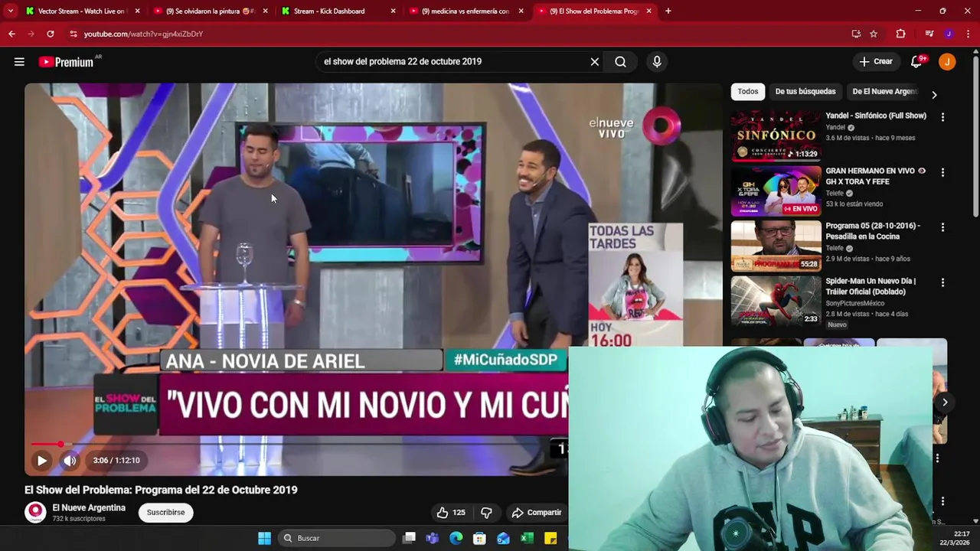Clear the search query with the X
This screenshot has height=551, width=980.
pos(595,62)
